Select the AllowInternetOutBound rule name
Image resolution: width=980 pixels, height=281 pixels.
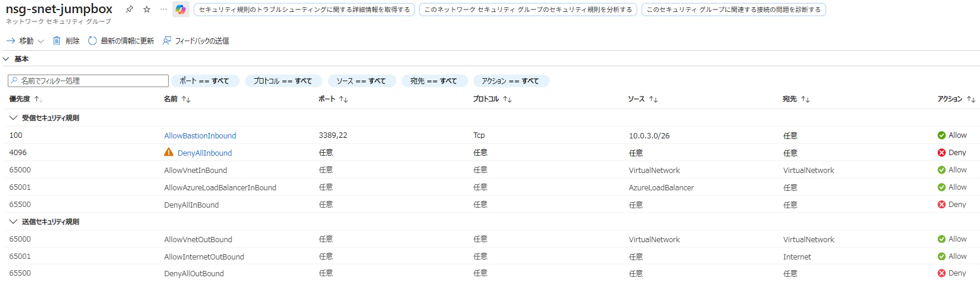(204, 257)
